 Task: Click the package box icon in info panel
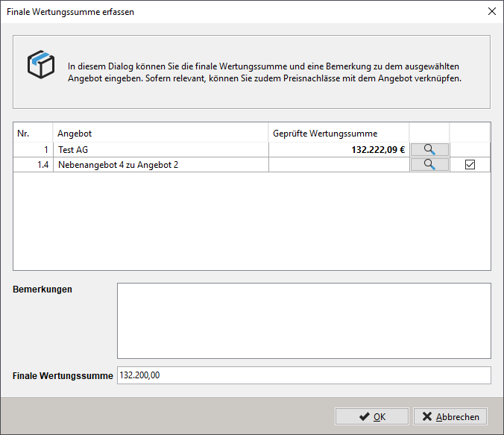41,64
